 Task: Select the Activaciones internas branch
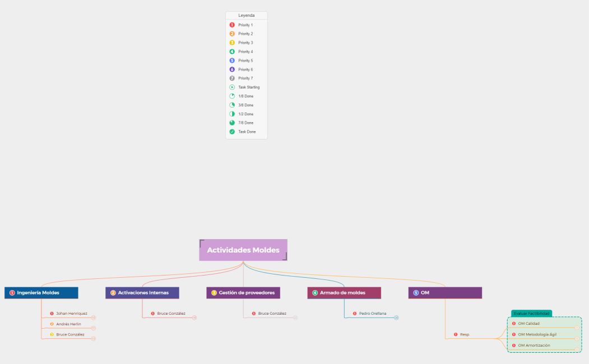click(x=143, y=293)
